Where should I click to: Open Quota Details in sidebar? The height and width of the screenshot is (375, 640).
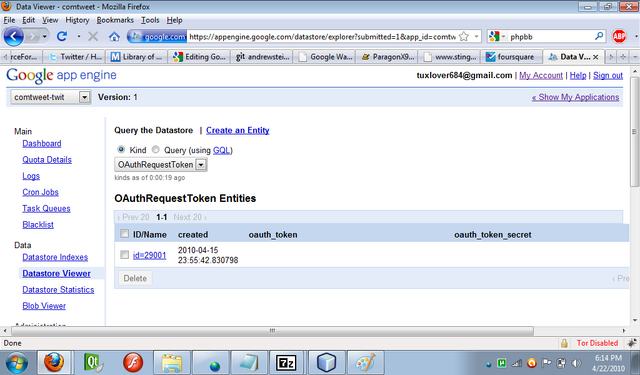coord(47,160)
